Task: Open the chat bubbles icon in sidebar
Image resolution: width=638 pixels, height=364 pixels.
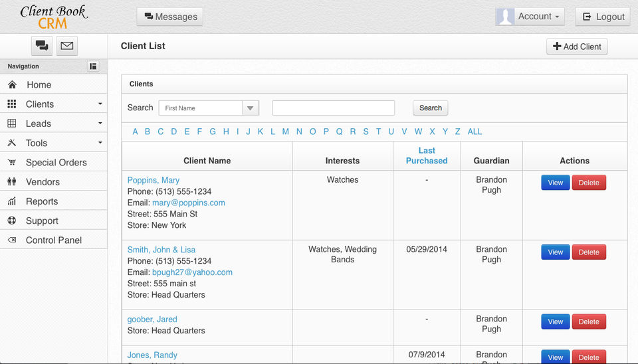Action: pos(42,46)
